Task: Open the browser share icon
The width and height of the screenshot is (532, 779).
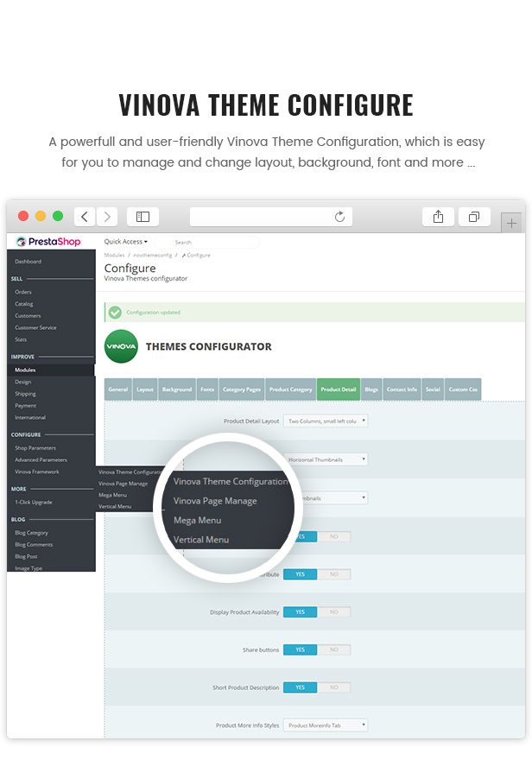Action: [x=438, y=217]
